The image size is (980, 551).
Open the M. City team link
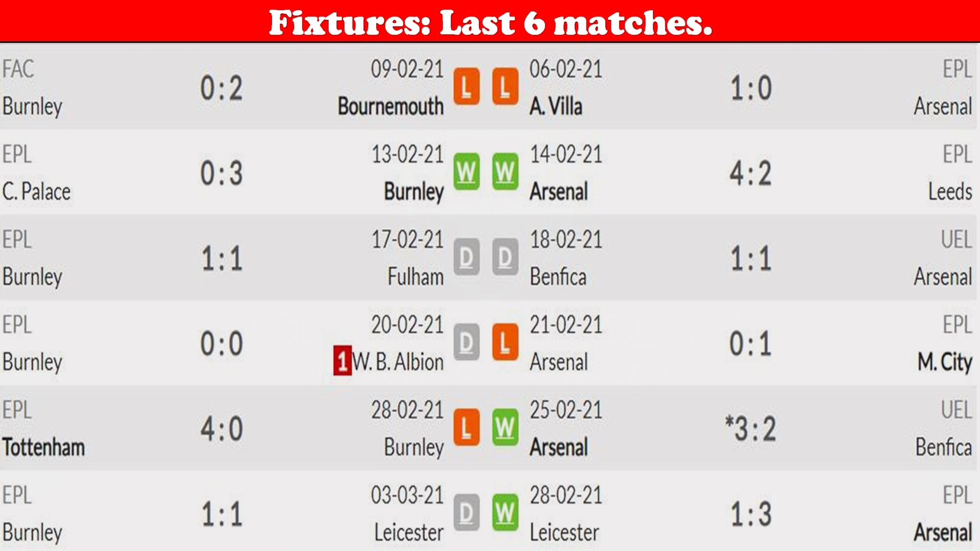click(944, 362)
